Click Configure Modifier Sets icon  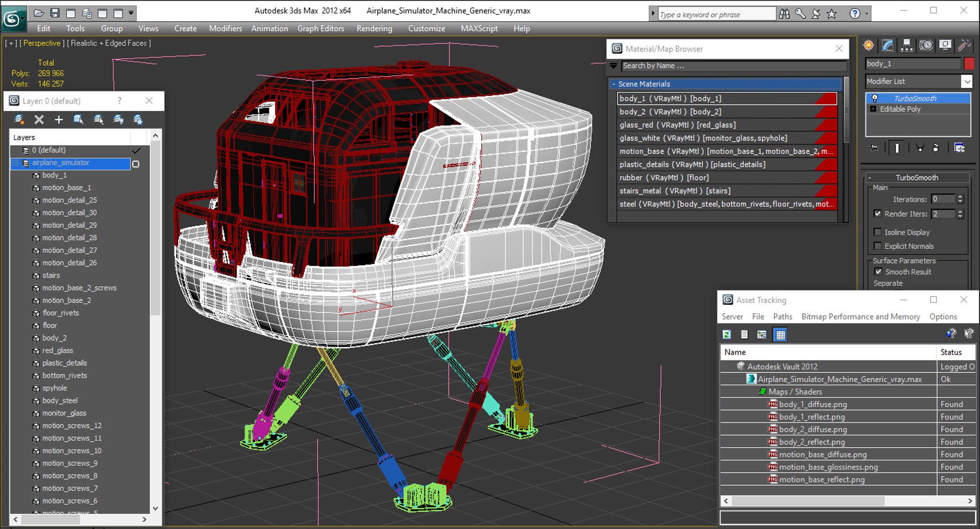[960, 148]
